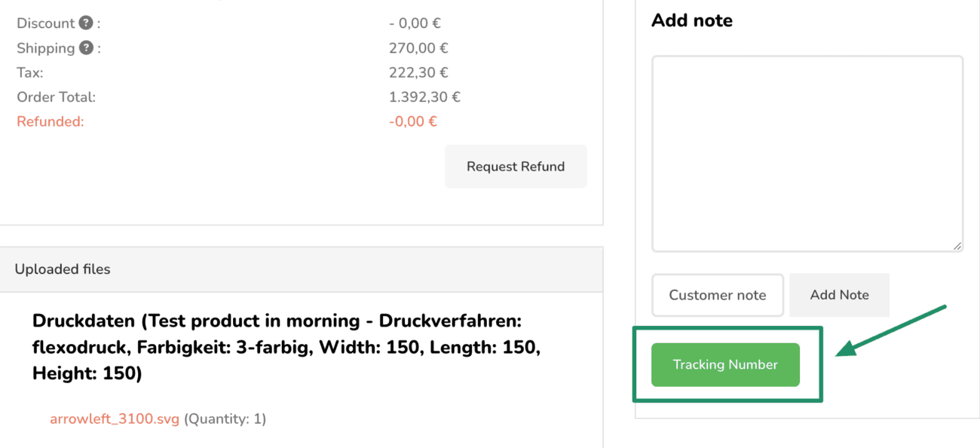This screenshot has width=980, height=448.
Task: Click the Quantity: 1 text
Action: click(x=225, y=419)
